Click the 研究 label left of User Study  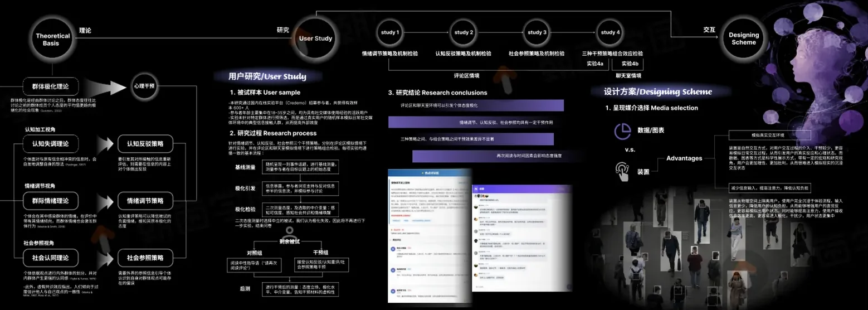pos(283,30)
